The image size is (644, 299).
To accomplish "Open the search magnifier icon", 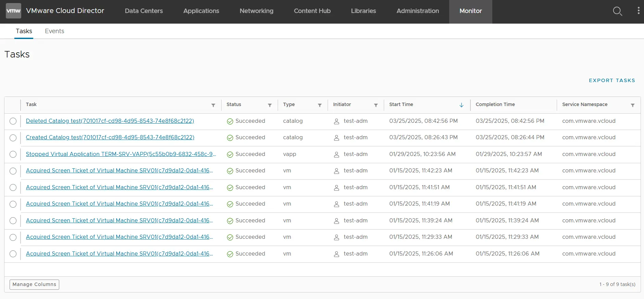I will (617, 11).
